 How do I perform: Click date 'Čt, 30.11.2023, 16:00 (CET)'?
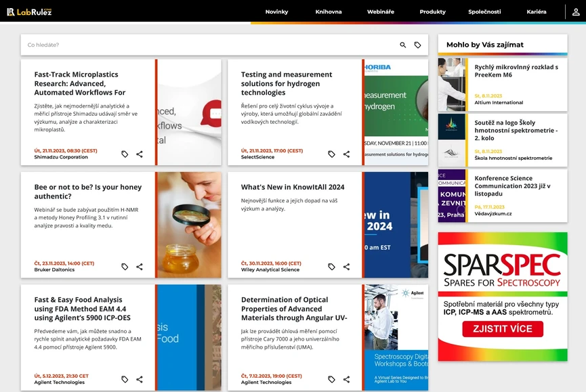(271, 263)
